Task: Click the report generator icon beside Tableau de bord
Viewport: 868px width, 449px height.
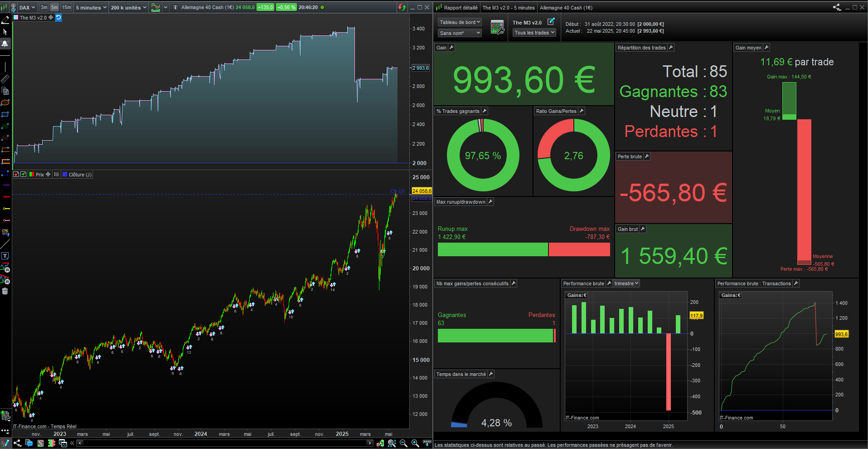Action: click(x=497, y=27)
